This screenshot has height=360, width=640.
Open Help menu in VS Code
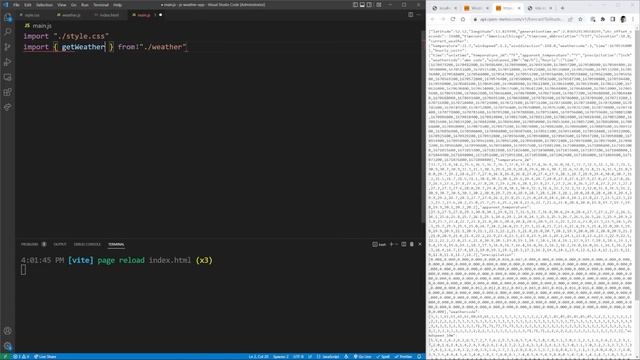pyautogui.click(x=118, y=5)
